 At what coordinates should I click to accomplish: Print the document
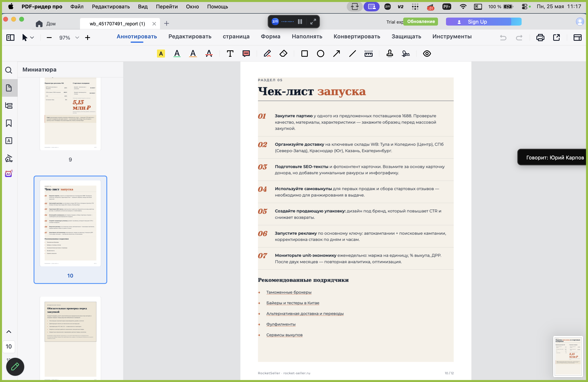click(540, 38)
